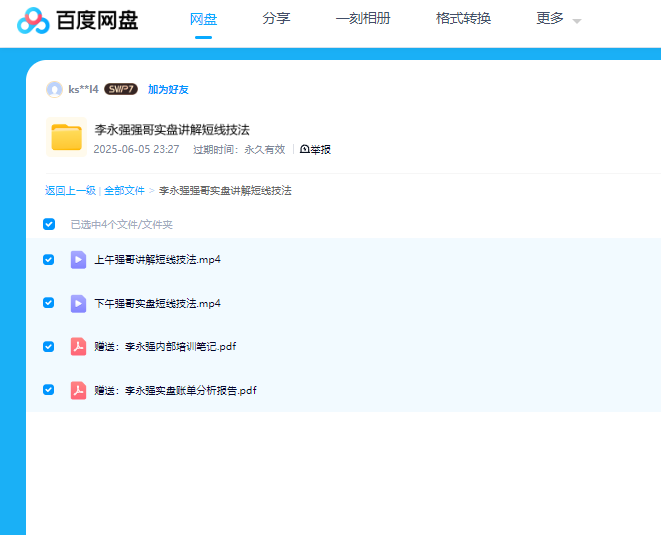Switch to the 分享 tab
This screenshot has width=661, height=535.
[x=276, y=18]
